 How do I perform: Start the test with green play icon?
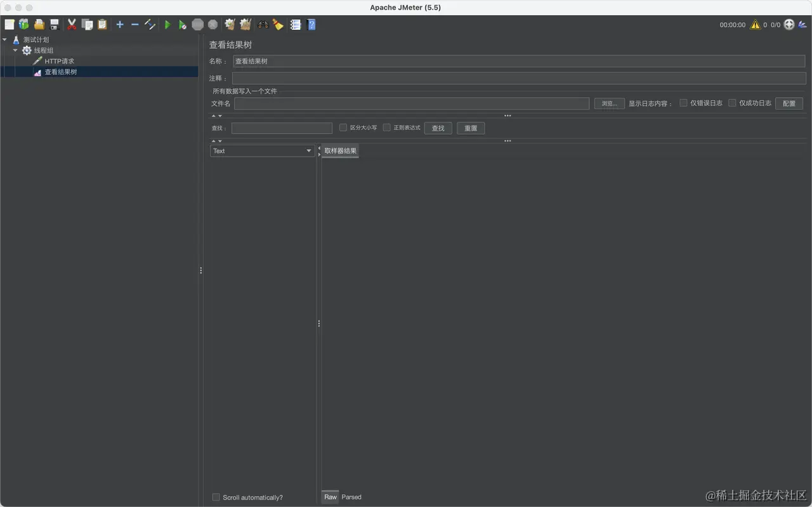click(x=167, y=25)
